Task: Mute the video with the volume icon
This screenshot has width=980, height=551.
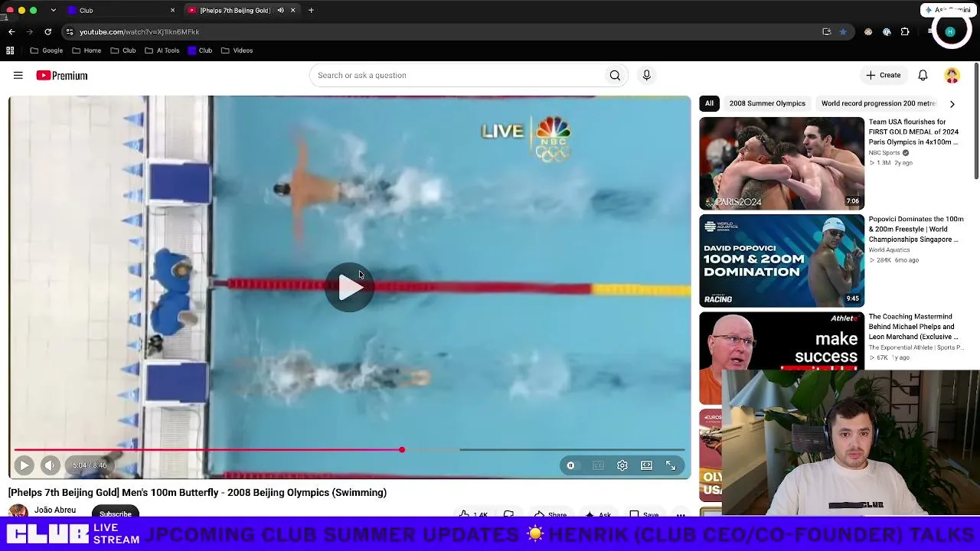Action: pos(50,465)
